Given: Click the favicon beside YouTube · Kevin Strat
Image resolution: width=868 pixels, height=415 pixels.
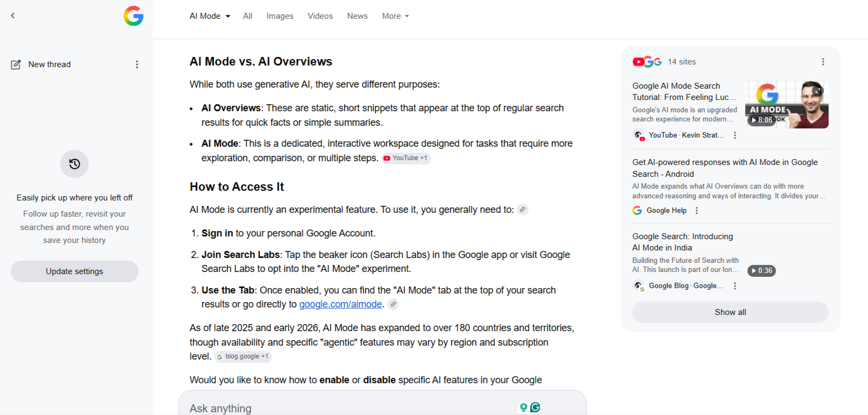Looking at the screenshot, I should point(639,135).
